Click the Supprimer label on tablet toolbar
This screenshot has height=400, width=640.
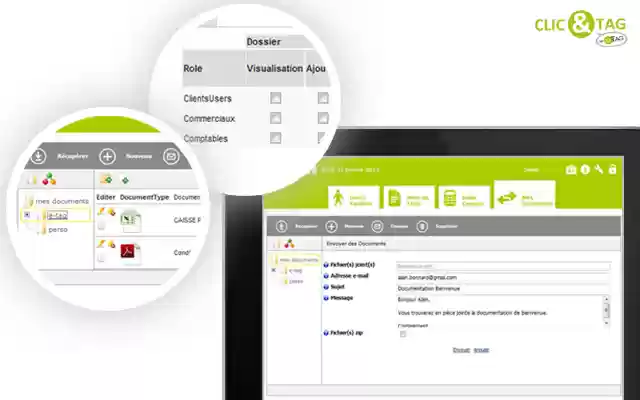coord(446,226)
